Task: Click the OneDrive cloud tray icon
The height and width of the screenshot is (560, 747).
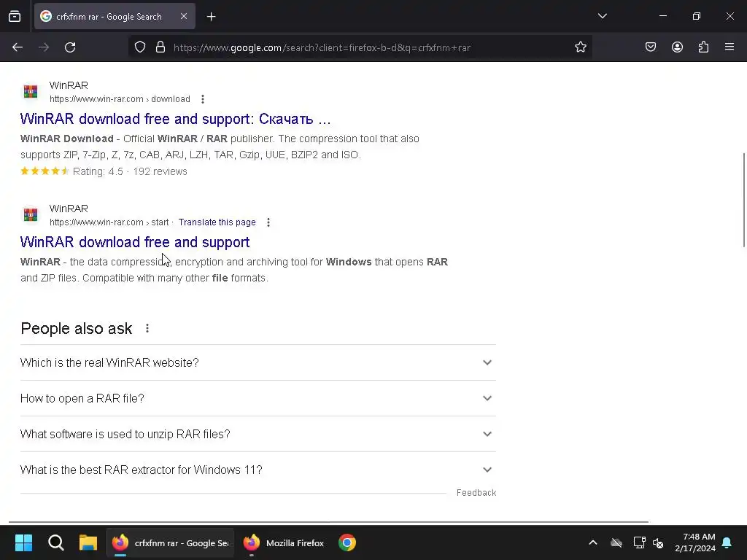Action: [616, 542]
